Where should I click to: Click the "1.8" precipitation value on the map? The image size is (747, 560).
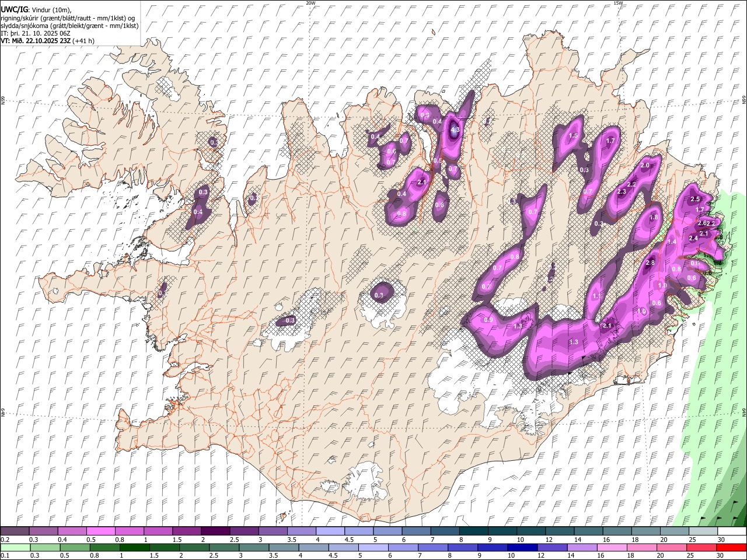(x=654, y=217)
